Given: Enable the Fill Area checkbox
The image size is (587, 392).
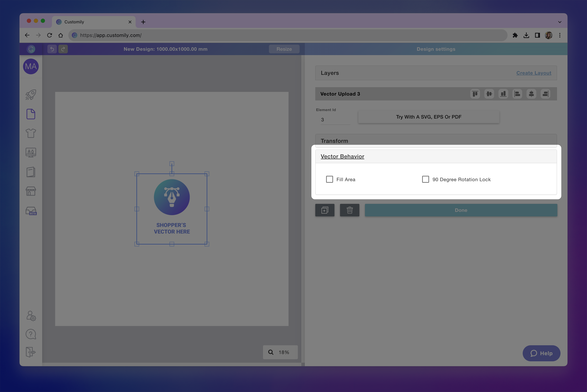Looking at the screenshot, I should (329, 179).
